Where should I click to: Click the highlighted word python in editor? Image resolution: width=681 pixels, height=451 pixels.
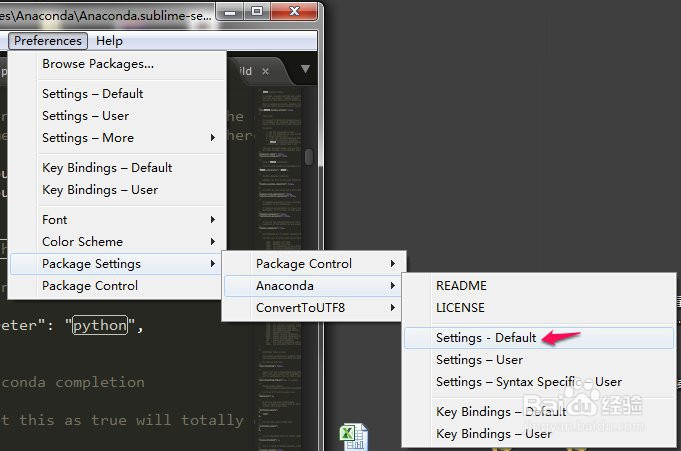pyautogui.click(x=100, y=325)
